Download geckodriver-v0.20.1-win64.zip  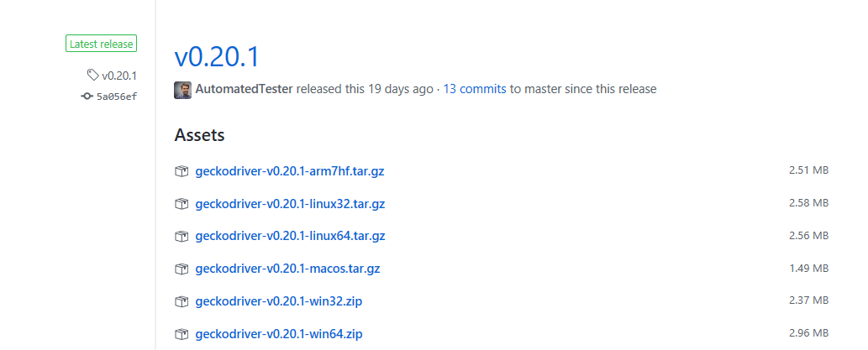(x=279, y=335)
